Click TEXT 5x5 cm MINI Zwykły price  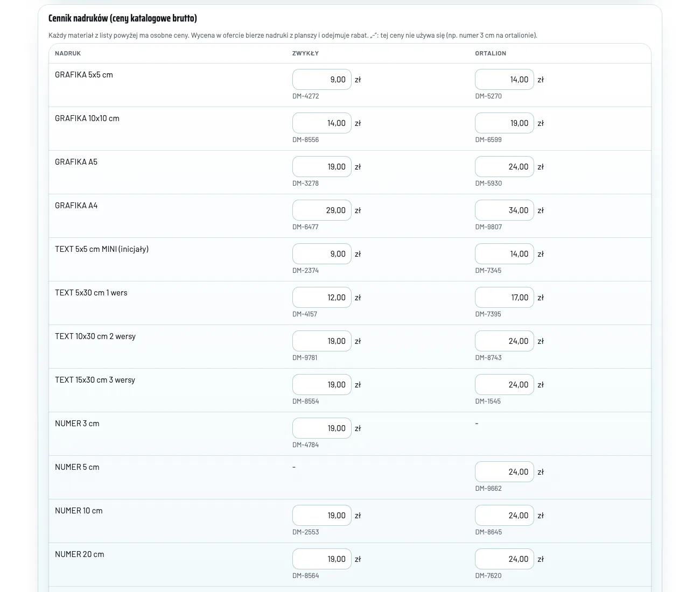point(322,254)
